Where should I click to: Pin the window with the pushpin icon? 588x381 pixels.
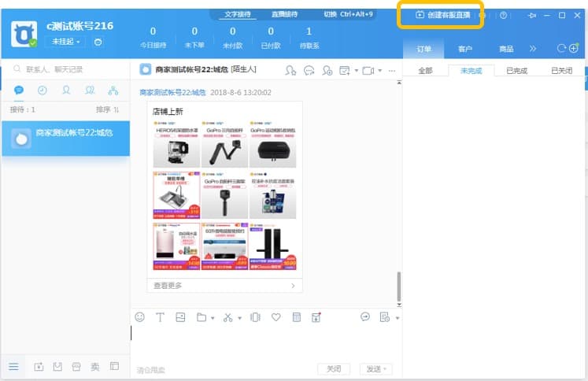[x=532, y=16]
